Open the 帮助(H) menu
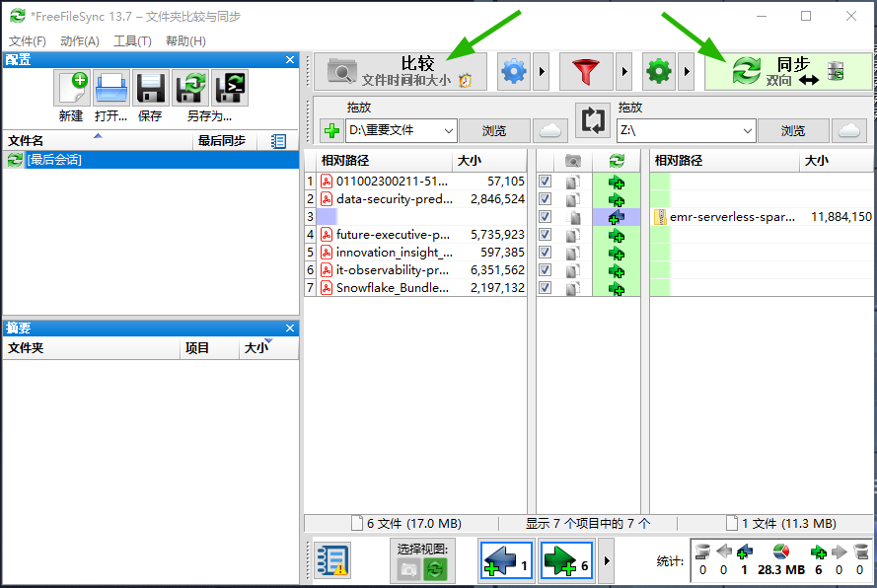The height and width of the screenshot is (588, 877). [185, 40]
